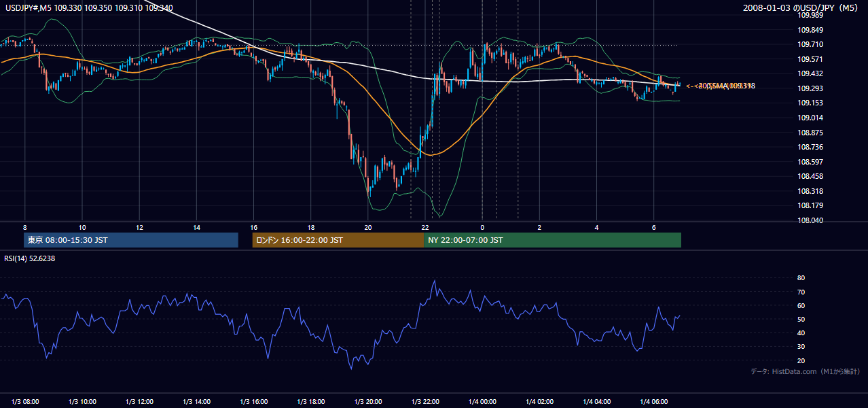Click the RSI 80 level label
The image size is (868, 408).
click(x=801, y=278)
